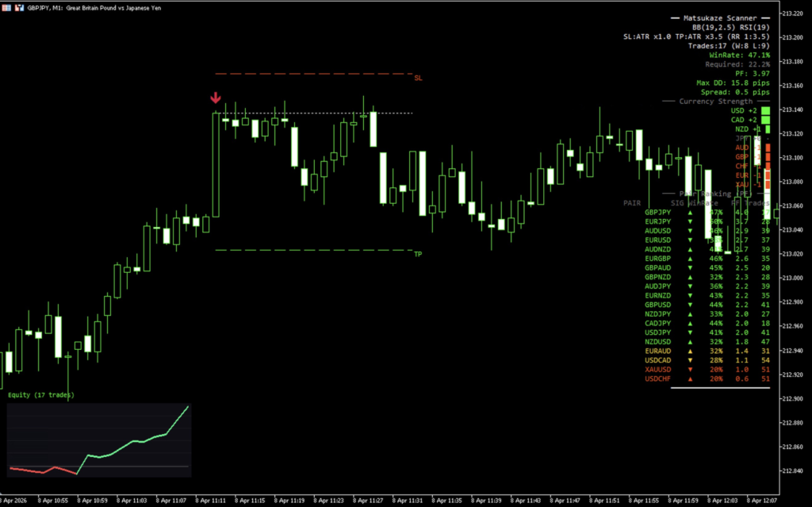Click the GBPJPY up signal arrow
Screen dimensions: 812x507
(x=689, y=213)
